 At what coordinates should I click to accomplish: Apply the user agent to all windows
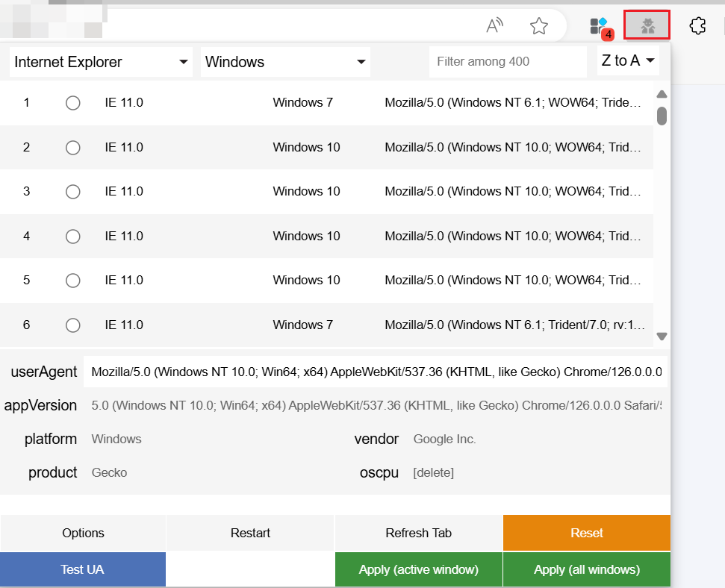click(x=586, y=569)
